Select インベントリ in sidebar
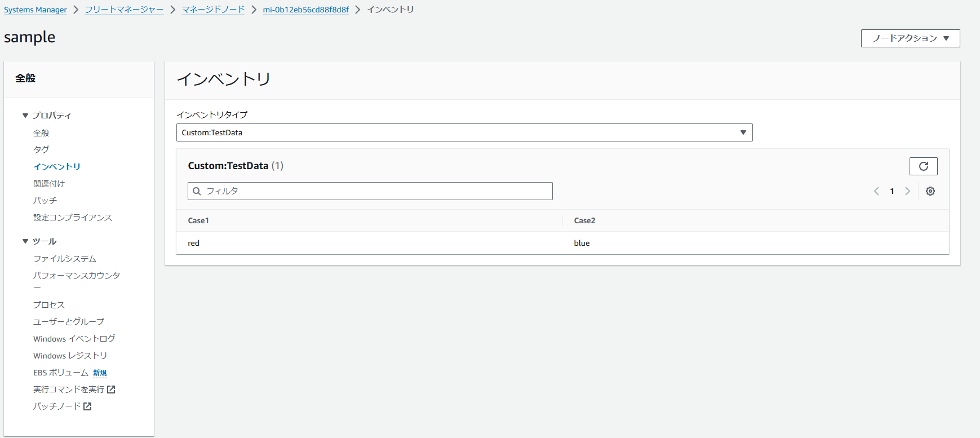Viewport: 980px width, 438px height. [57, 167]
